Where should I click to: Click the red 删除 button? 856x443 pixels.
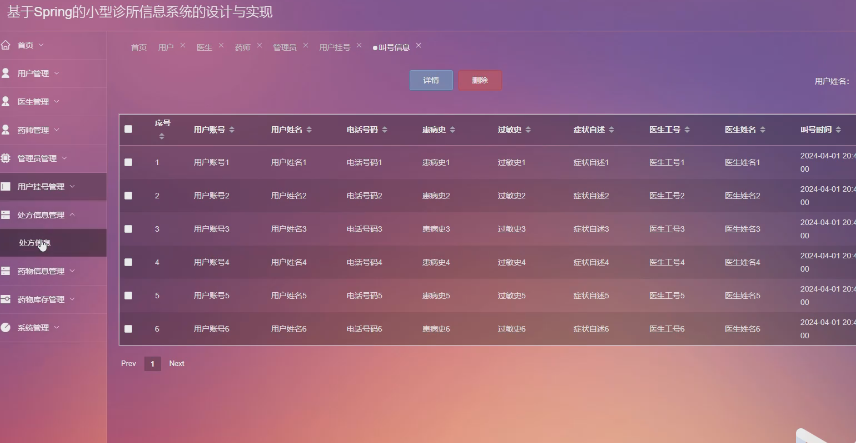point(480,80)
